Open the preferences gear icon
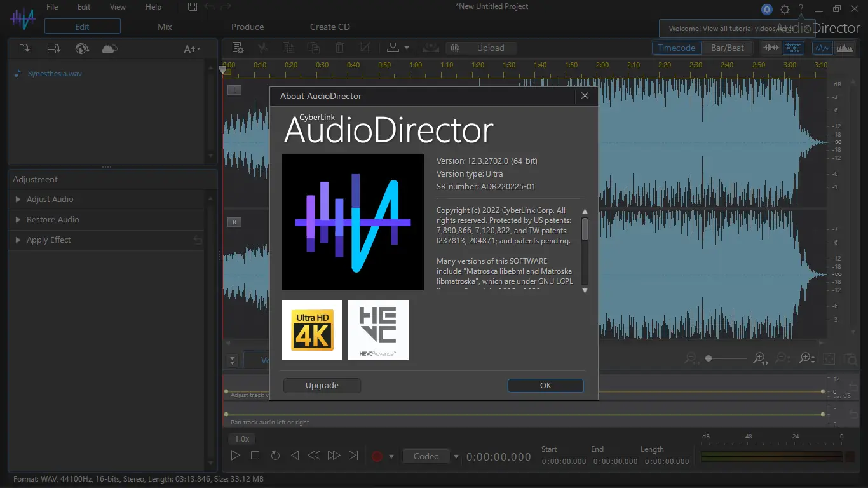Image resolution: width=868 pixels, height=488 pixels. 785,10
